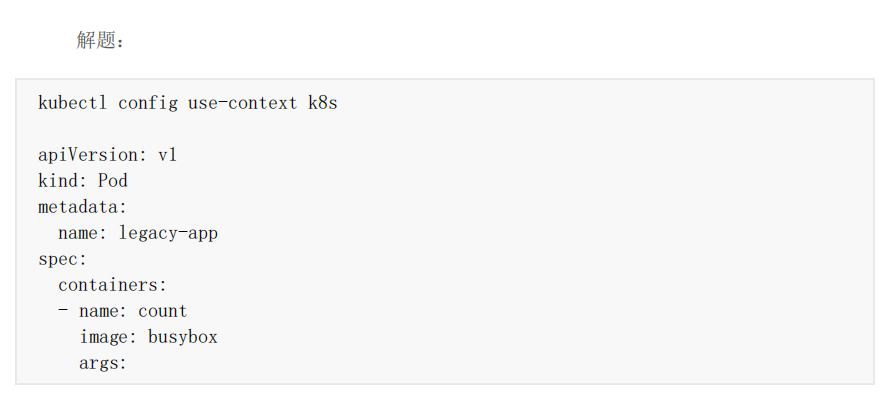Screen dimensions: 893x397
Task: Click the 解题 heading text
Action: tap(100, 40)
